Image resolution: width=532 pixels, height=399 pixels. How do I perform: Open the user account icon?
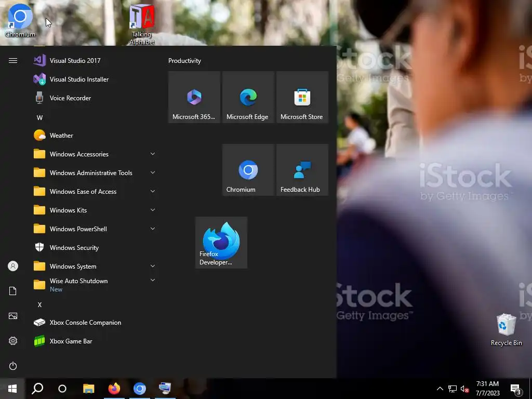pyautogui.click(x=13, y=266)
